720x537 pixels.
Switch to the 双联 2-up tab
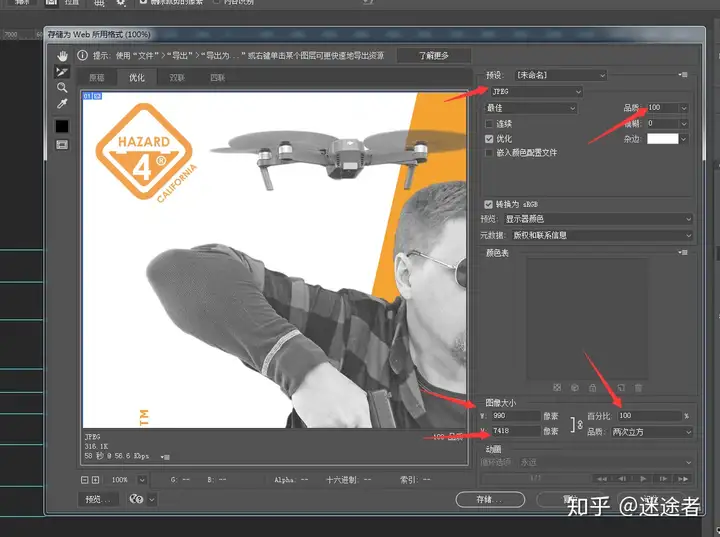pos(177,78)
